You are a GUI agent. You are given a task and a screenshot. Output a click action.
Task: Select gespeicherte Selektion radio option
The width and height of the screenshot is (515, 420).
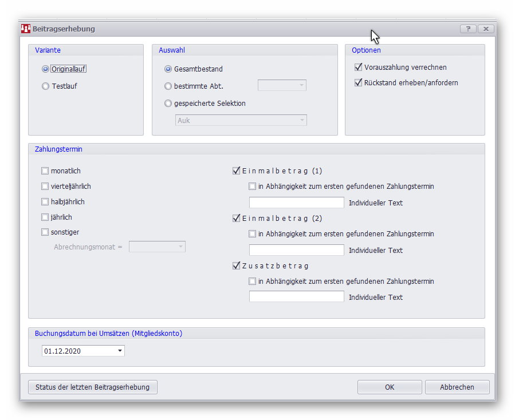pyautogui.click(x=168, y=104)
